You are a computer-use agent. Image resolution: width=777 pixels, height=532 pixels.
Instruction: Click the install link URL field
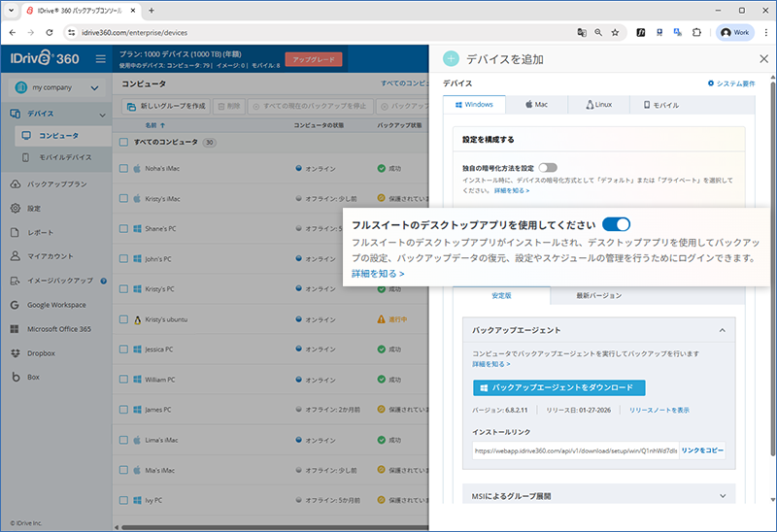573,450
